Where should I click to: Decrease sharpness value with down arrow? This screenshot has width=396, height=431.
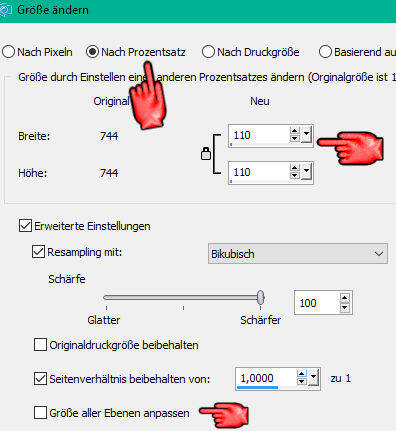tap(345, 307)
